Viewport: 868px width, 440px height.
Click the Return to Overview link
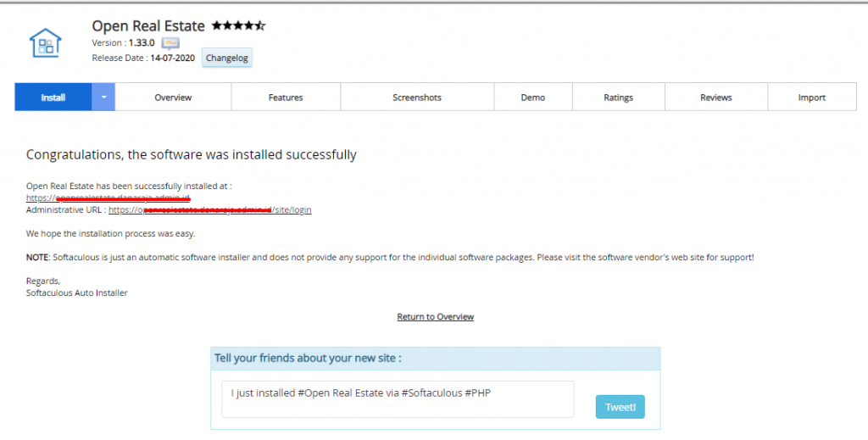436,316
